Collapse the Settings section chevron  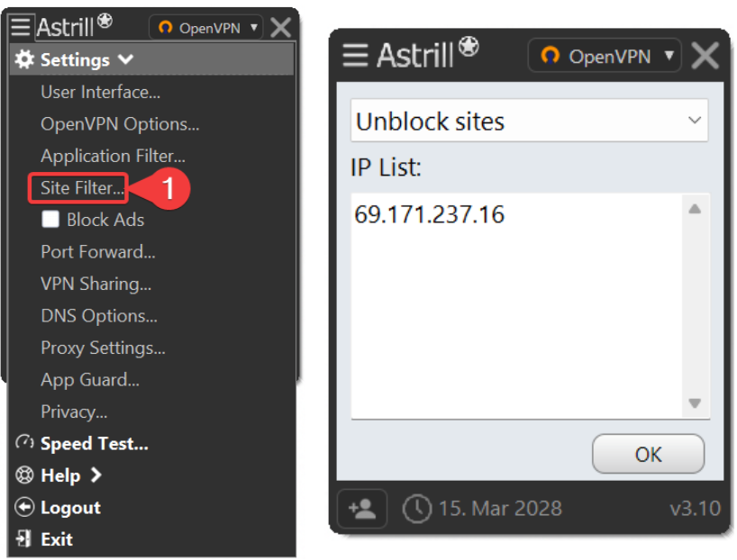tap(126, 59)
